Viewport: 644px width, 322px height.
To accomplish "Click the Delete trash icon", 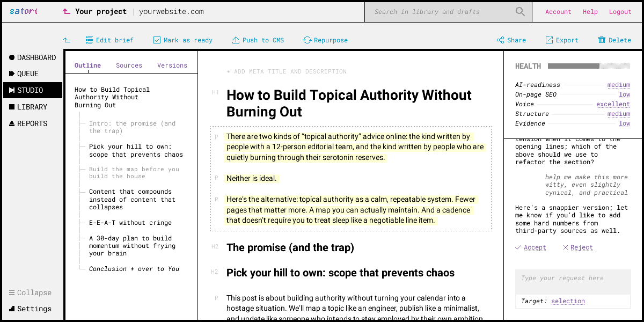I will click(x=602, y=40).
